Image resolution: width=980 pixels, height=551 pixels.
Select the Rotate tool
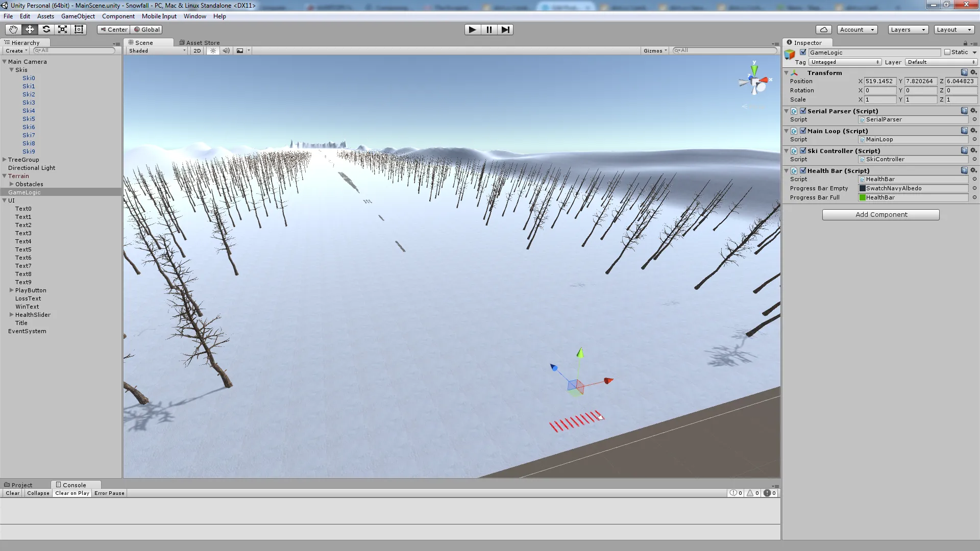[x=46, y=29]
